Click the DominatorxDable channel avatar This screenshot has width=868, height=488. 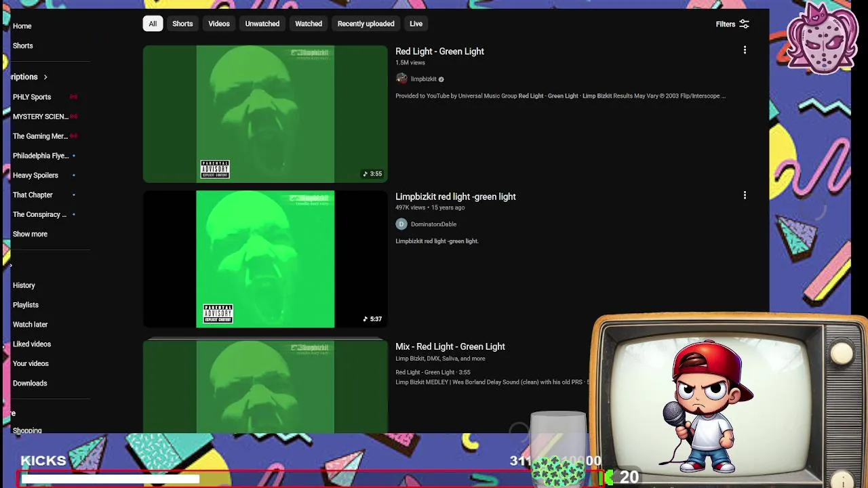(x=401, y=224)
